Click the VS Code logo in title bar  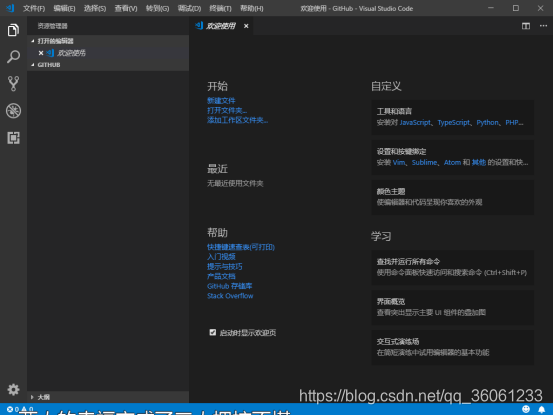coord(10,8)
